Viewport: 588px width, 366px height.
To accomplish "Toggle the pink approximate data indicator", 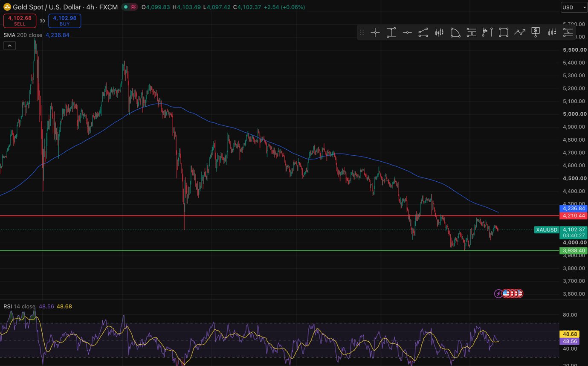I will click(133, 7).
